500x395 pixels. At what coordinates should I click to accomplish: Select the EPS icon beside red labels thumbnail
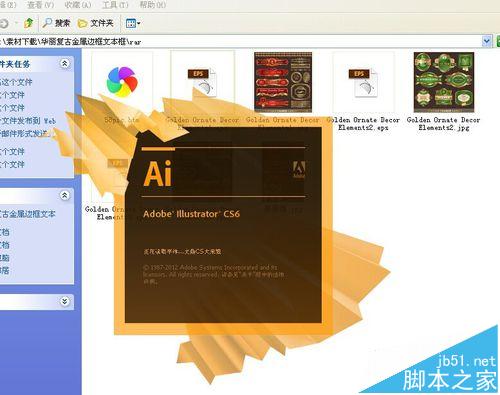click(x=202, y=82)
